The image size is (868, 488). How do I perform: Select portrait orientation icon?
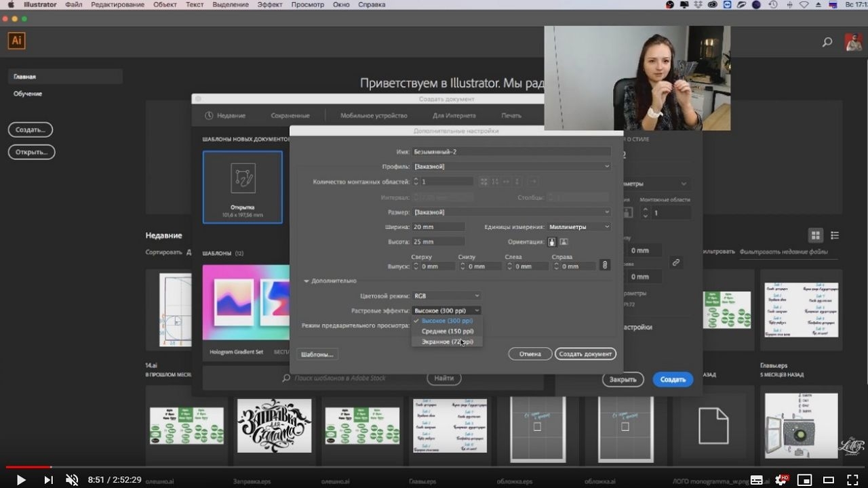pyautogui.click(x=551, y=242)
